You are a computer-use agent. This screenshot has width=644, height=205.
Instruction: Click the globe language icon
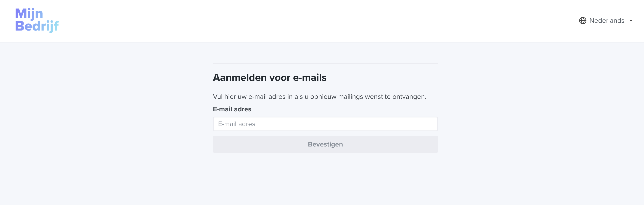click(583, 21)
